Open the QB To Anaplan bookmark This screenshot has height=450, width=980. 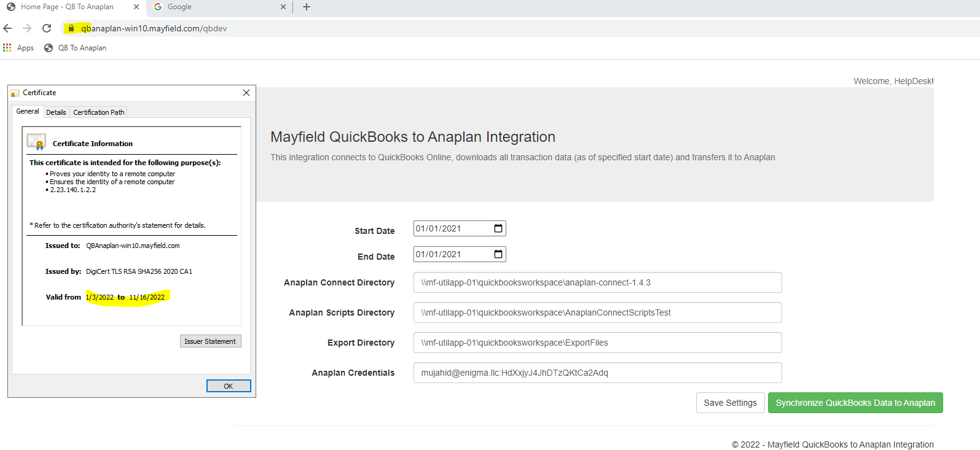pos(75,48)
